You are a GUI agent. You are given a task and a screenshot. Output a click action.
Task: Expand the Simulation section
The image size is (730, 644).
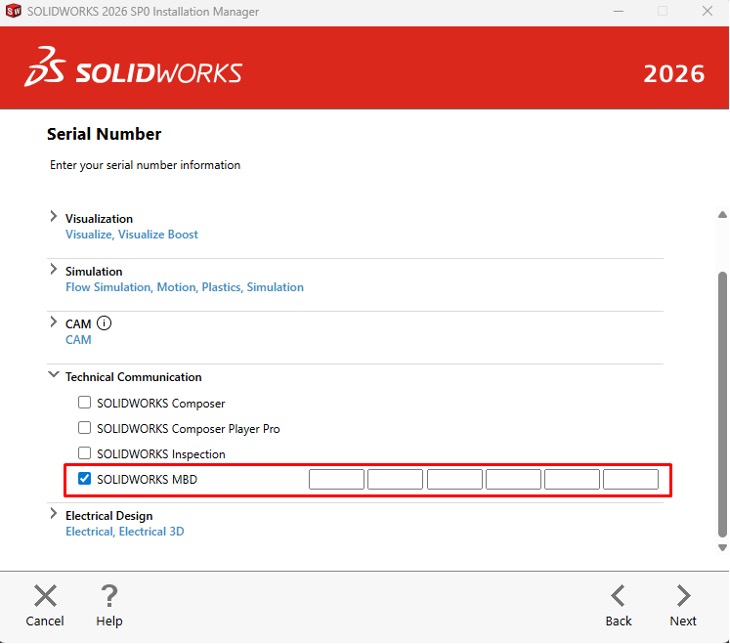pos(54,269)
